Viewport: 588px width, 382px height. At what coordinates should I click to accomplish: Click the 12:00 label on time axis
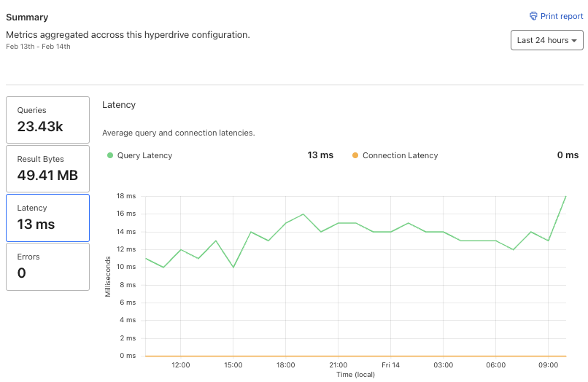pyautogui.click(x=180, y=365)
